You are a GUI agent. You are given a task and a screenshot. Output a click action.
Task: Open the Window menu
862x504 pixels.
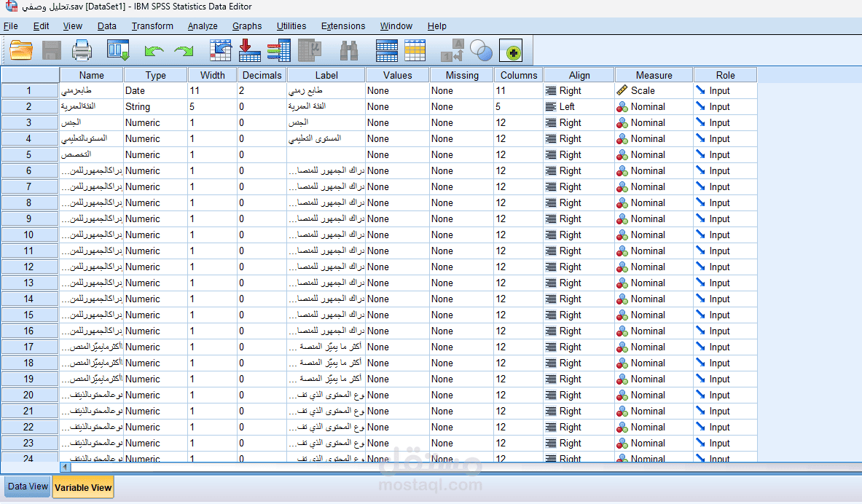[x=396, y=25]
